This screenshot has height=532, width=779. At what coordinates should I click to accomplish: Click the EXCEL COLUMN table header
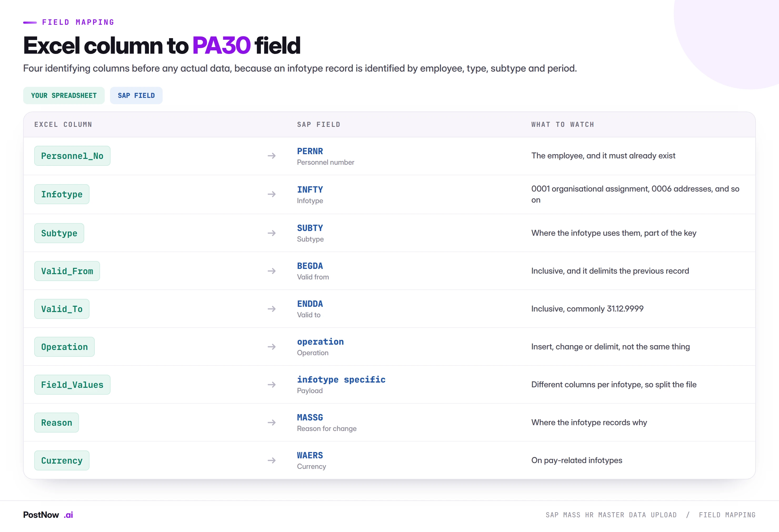(x=63, y=125)
